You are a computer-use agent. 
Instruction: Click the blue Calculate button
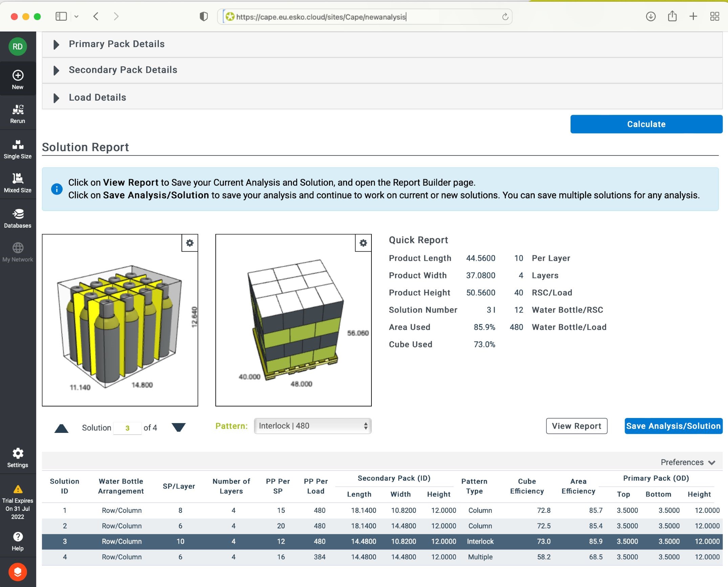coord(646,124)
